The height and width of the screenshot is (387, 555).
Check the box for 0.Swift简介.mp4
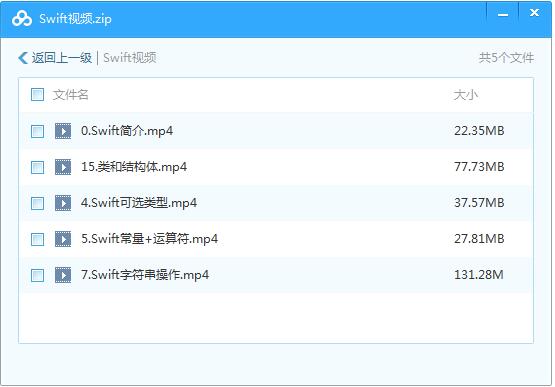pyautogui.click(x=38, y=131)
